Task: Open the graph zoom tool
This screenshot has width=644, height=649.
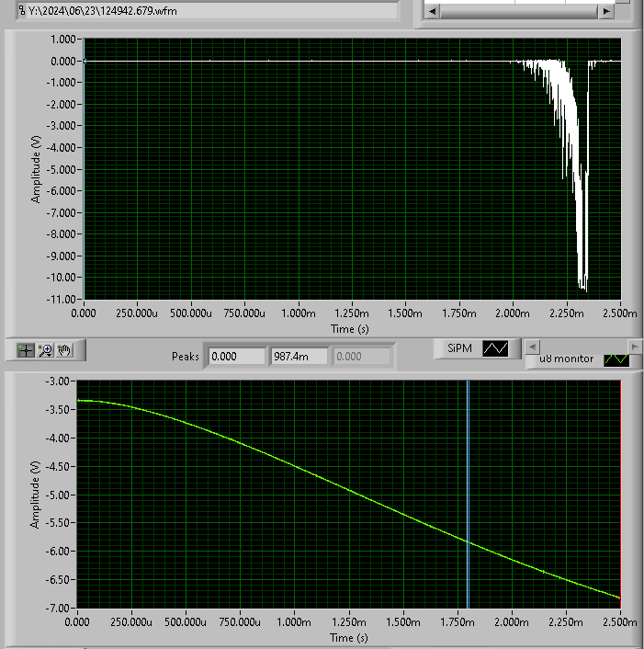Action: [46, 350]
